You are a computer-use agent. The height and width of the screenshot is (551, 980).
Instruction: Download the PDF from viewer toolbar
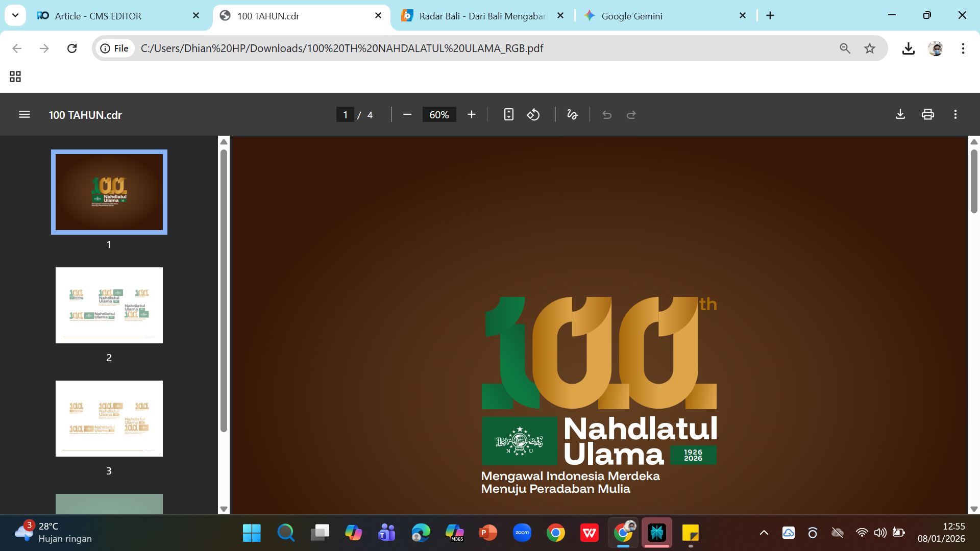(x=900, y=114)
